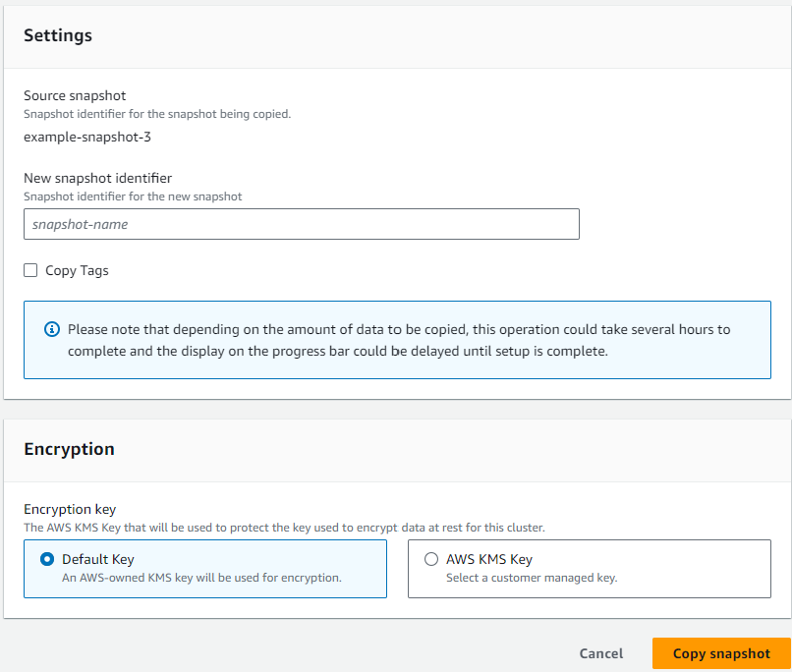Check the box next to Copy Tags
Viewport: 792px width, 672px height.
click(30, 269)
